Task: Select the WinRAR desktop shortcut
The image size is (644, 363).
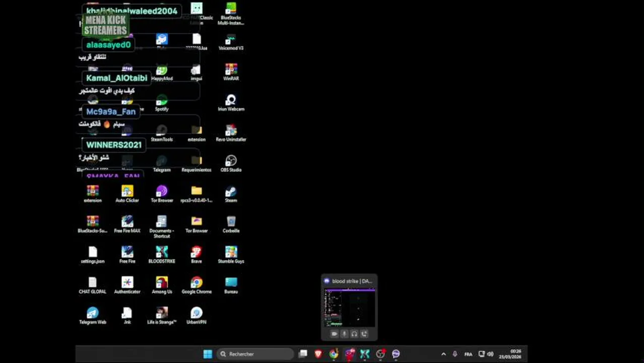Action: coord(231,72)
